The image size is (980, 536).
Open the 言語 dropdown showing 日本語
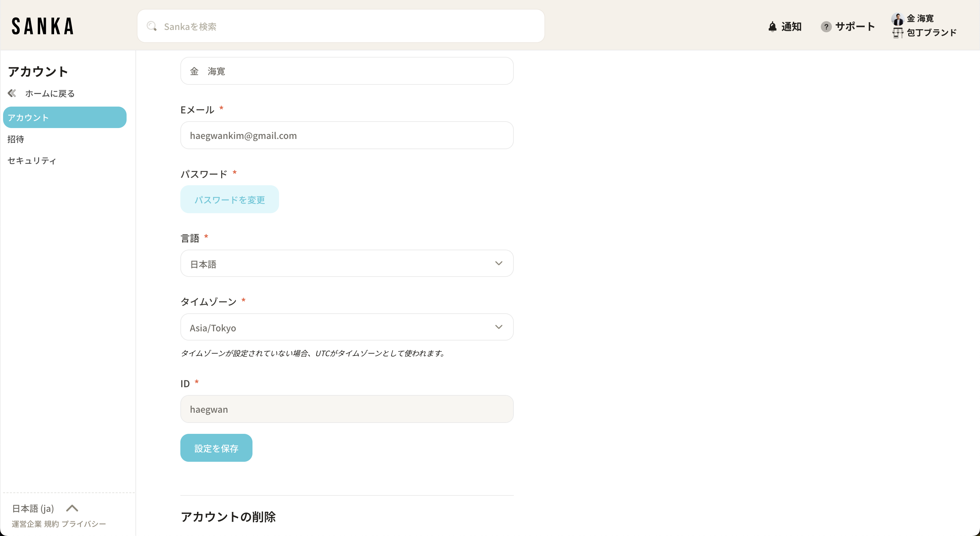pos(347,264)
